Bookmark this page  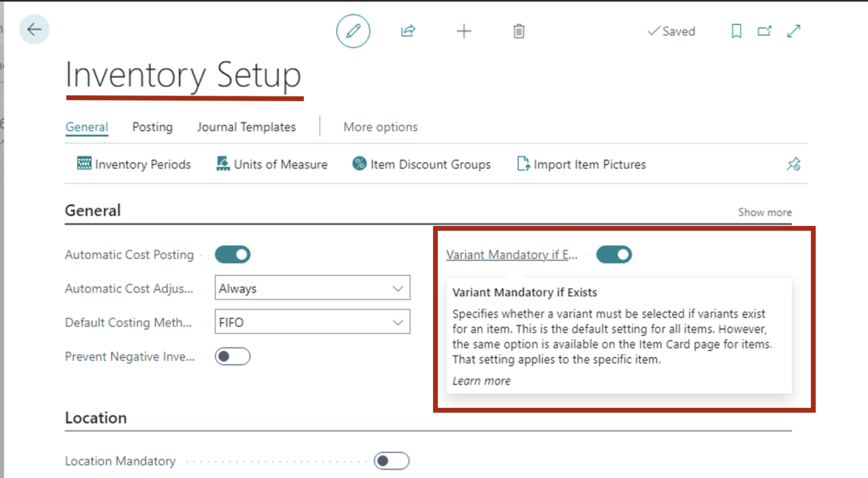[736, 31]
